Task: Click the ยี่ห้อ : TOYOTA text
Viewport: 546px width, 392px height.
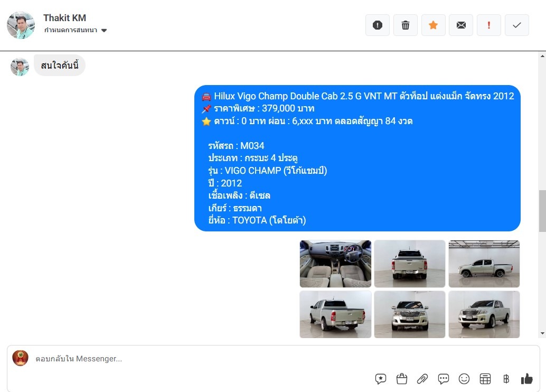Action: [257, 220]
